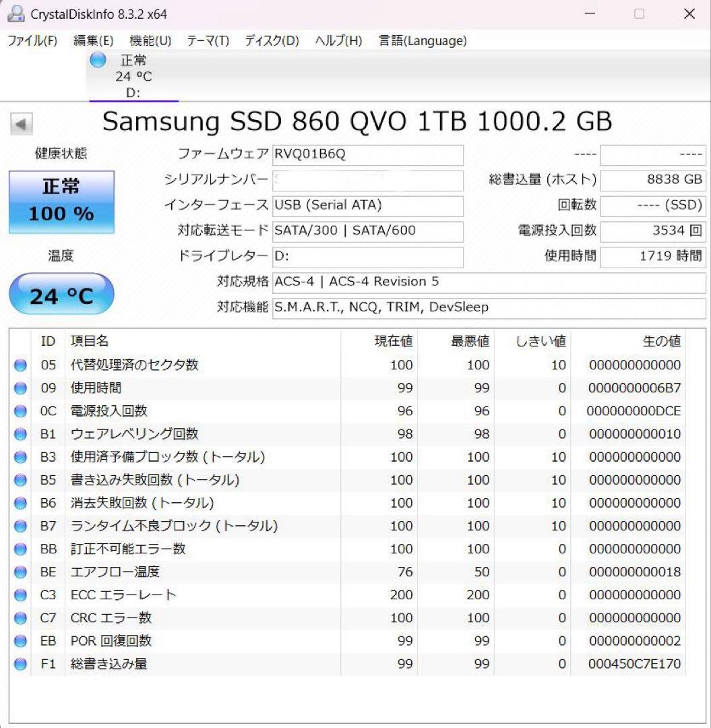
Task: Click the firmware field showing RVQ01B6Q
Action: point(368,154)
